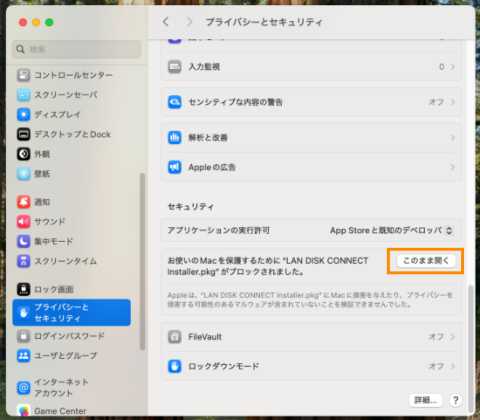The height and width of the screenshot is (420, 480).
Task: Select ログインパスワード text in sidebar
Action: click(x=70, y=336)
